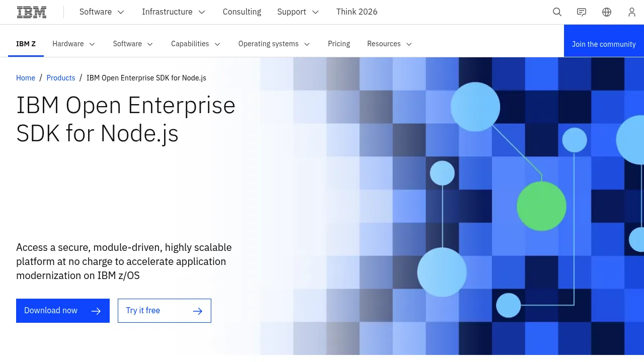Open the Products breadcrumb link
Viewport: 644px width, 362px height.
pyautogui.click(x=61, y=78)
